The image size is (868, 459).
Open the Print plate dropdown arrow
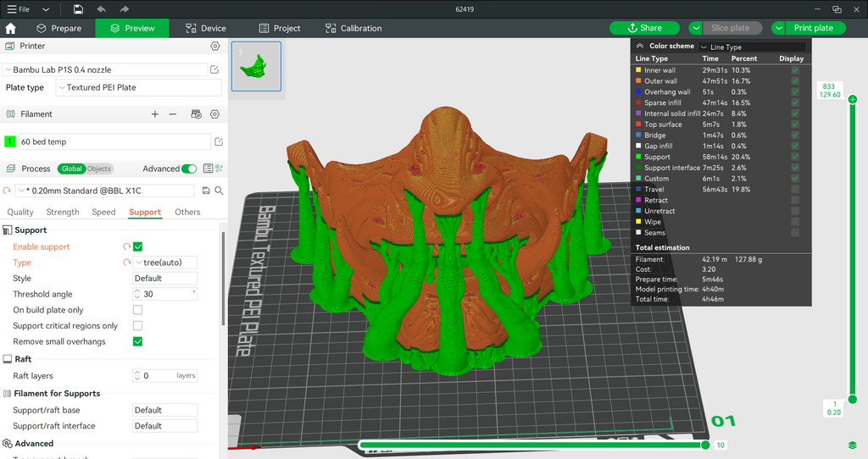[x=778, y=28]
